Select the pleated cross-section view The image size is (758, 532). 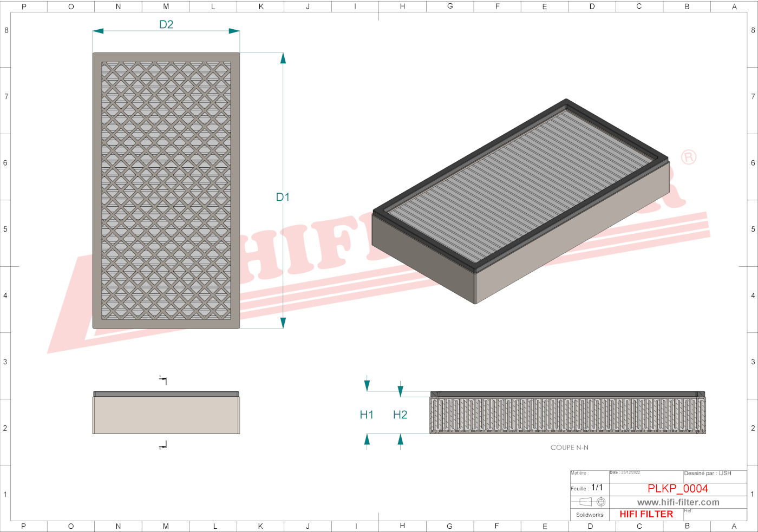tap(567, 413)
